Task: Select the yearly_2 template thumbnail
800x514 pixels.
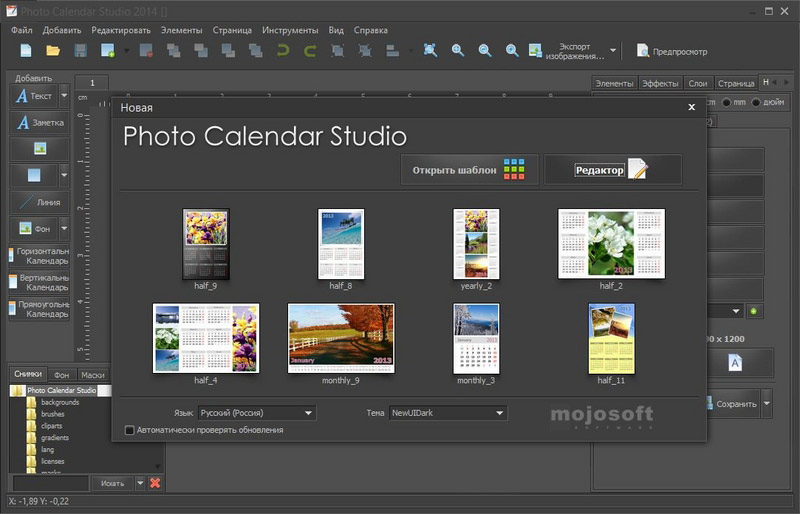Action: point(476,244)
